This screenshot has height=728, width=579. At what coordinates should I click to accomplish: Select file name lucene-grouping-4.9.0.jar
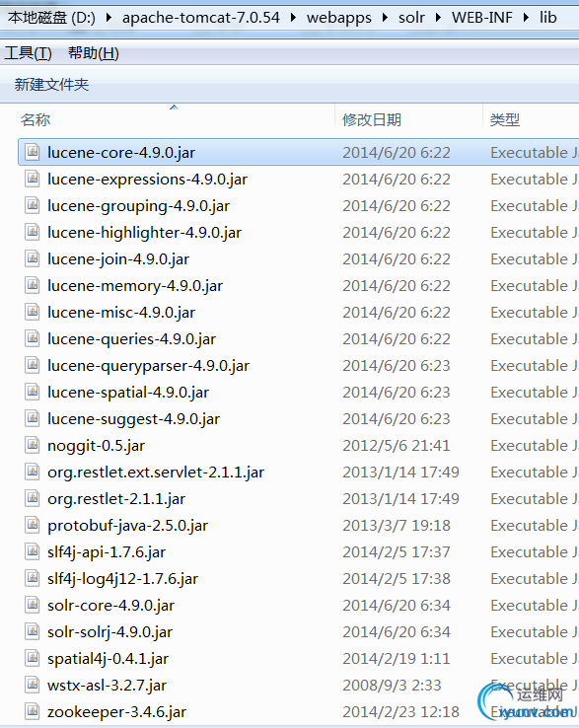pos(138,206)
